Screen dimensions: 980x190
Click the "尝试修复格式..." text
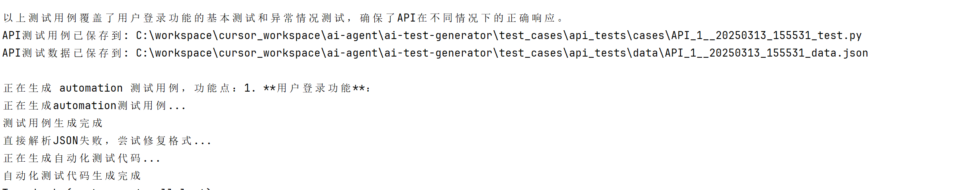pyautogui.click(x=164, y=141)
